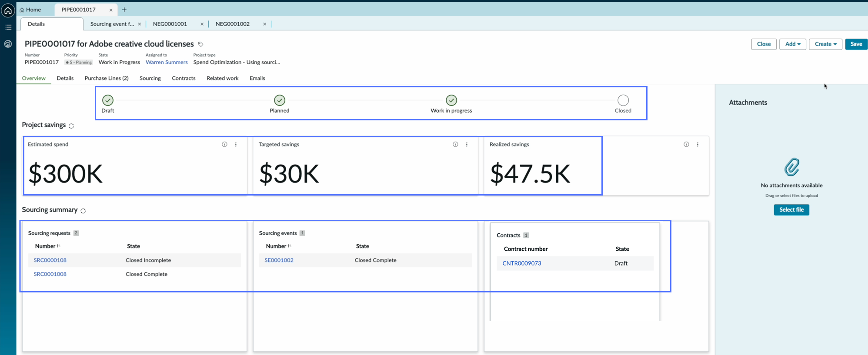Select the Work in progress stage circle

(451, 100)
